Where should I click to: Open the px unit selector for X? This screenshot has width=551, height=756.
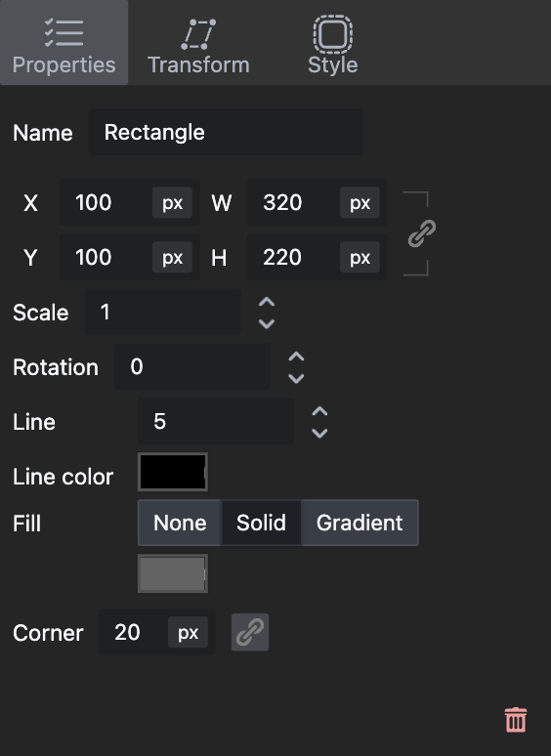click(x=173, y=202)
